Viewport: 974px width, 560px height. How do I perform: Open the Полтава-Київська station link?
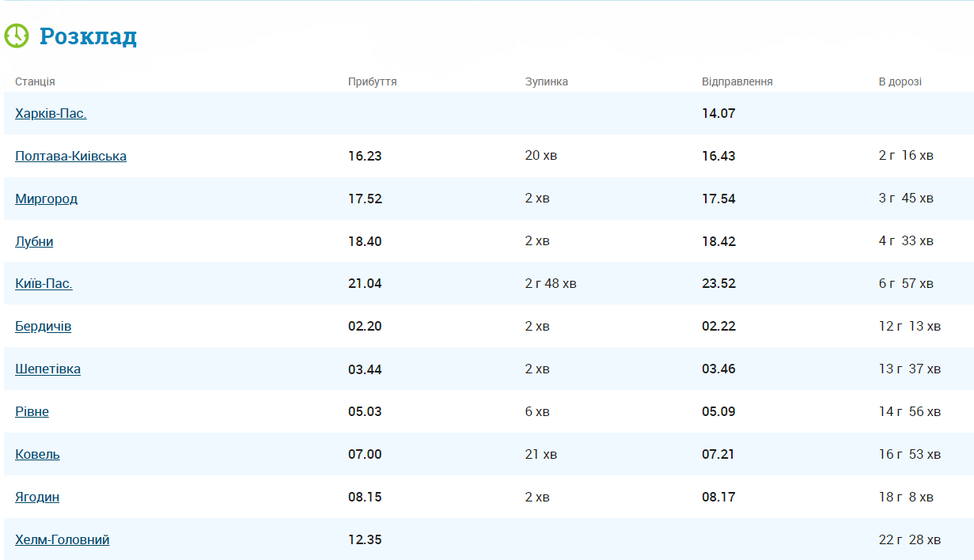[70, 156]
